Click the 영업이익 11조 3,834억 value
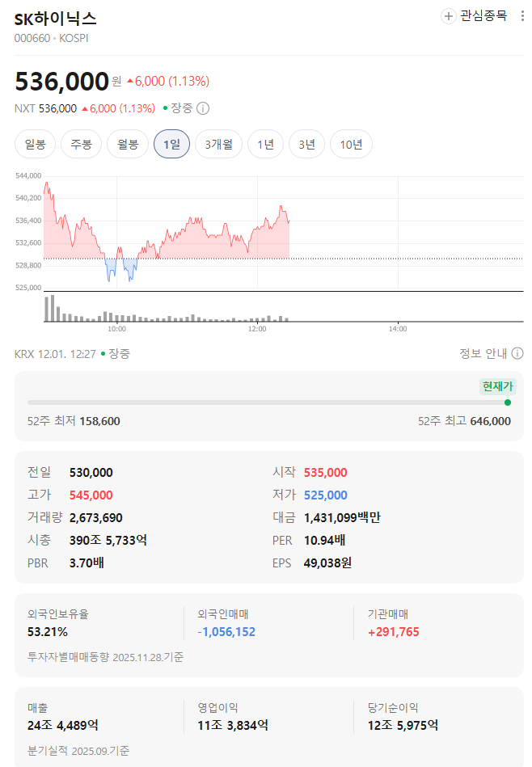 click(x=233, y=726)
